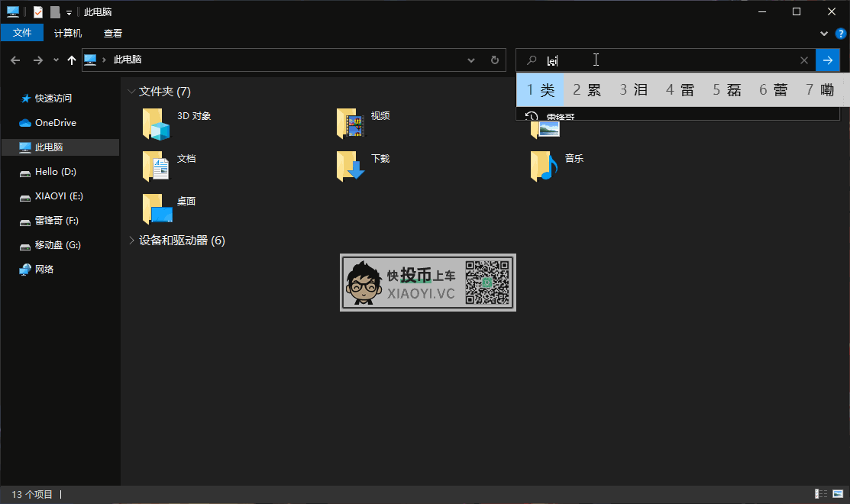Click the 13 个项目 status text
Viewport: 850px width, 504px height.
coord(32,494)
